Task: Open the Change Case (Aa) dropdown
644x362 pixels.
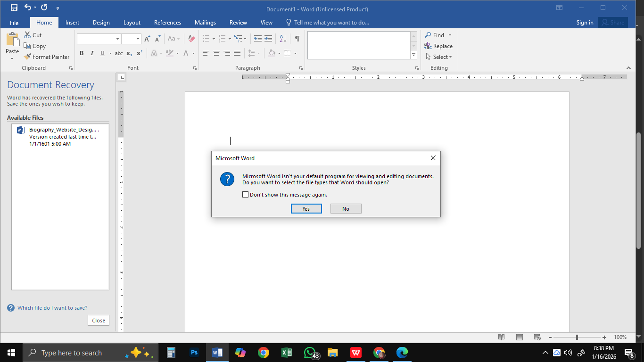Action: (174, 39)
